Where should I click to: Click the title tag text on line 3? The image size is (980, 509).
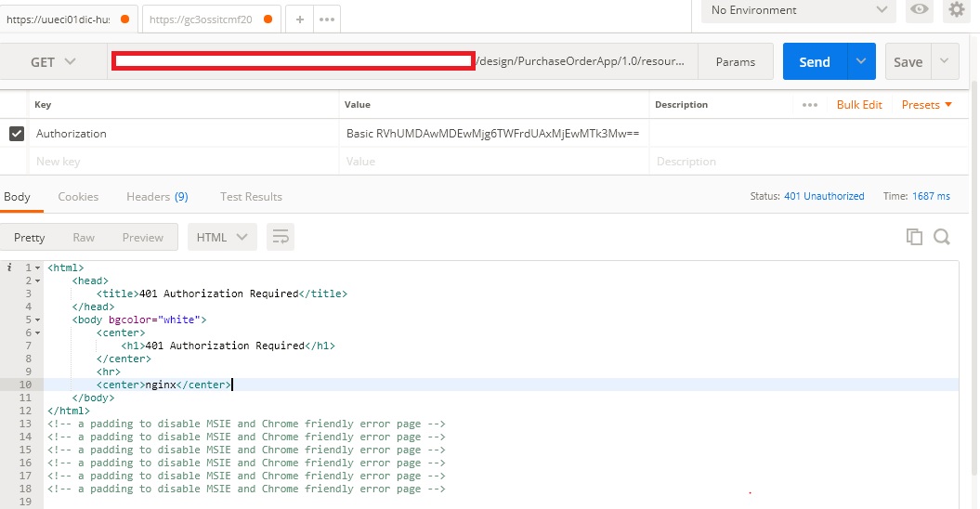point(222,294)
